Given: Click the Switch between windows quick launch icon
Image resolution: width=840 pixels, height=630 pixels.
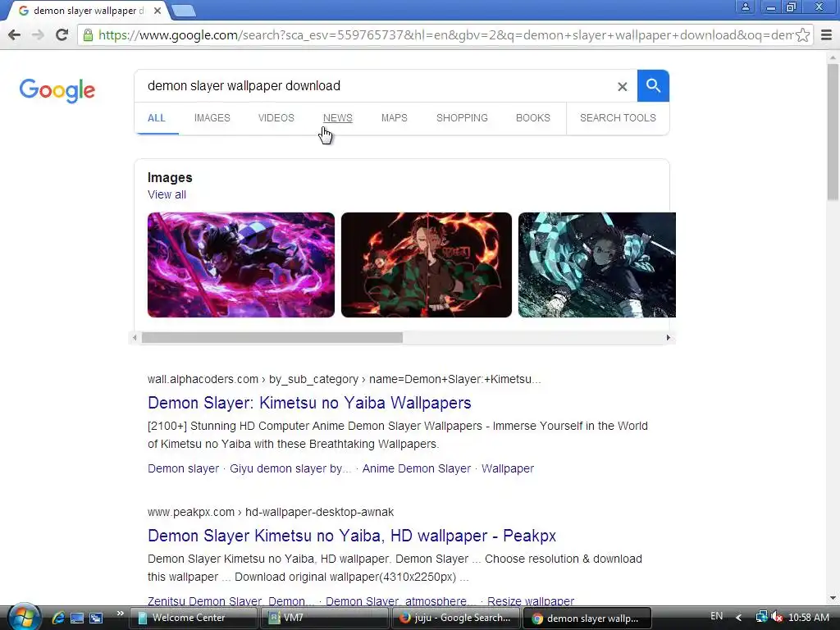Looking at the screenshot, I should click(96, 618).
